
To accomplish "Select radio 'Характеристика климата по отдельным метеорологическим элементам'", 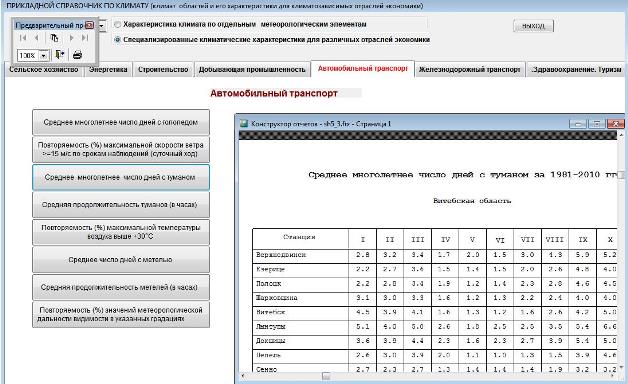I will pos(117,24).
